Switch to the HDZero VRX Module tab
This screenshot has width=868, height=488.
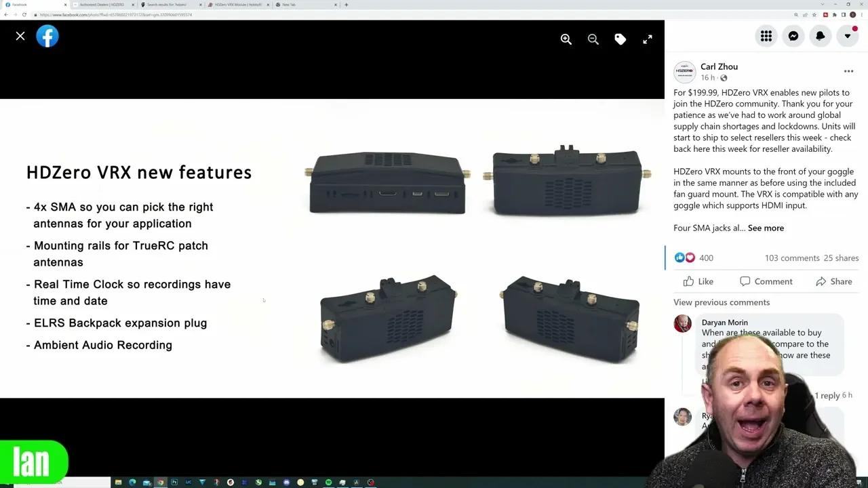click(237, 5)
